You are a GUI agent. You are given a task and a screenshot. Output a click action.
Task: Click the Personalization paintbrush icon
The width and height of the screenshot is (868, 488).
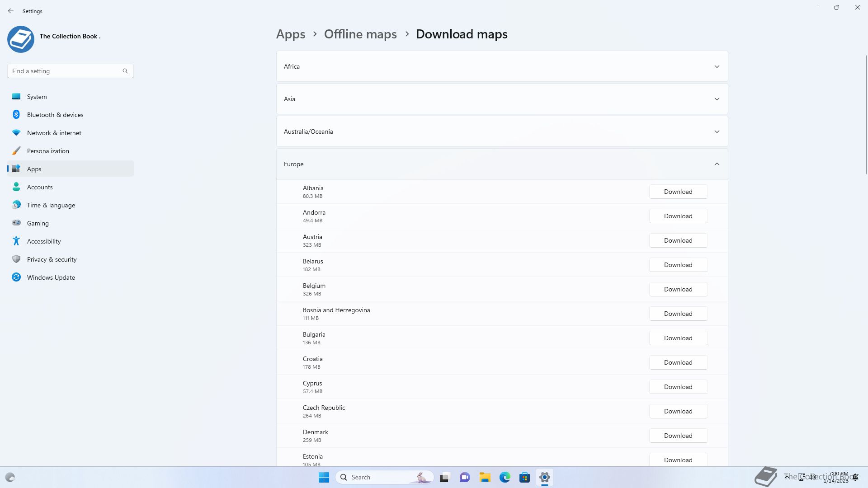pyautogui.click(x=16, y=151)
